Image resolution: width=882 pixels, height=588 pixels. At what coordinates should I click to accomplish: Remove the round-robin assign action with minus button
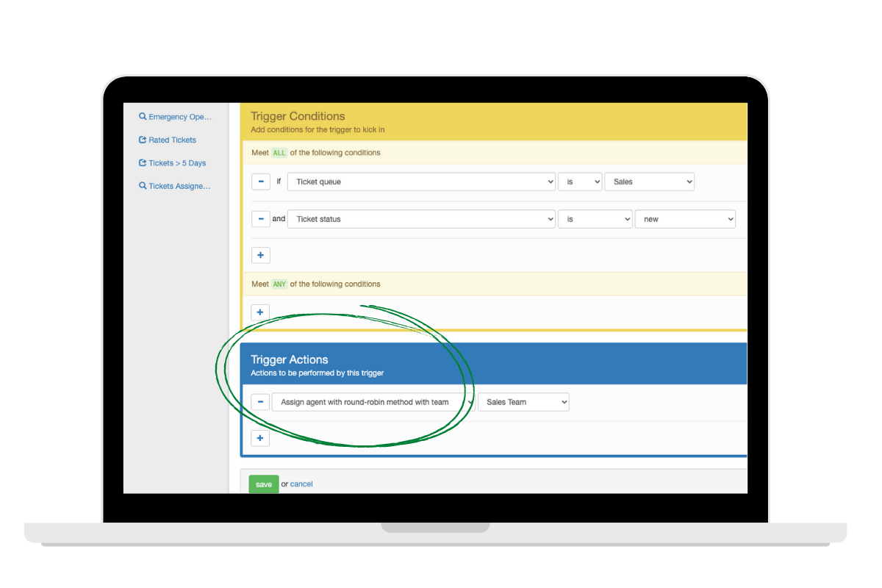(261, 402)
